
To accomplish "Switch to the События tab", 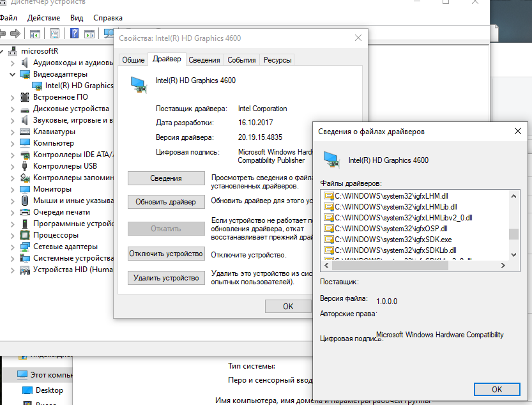I will click(241, 60).
